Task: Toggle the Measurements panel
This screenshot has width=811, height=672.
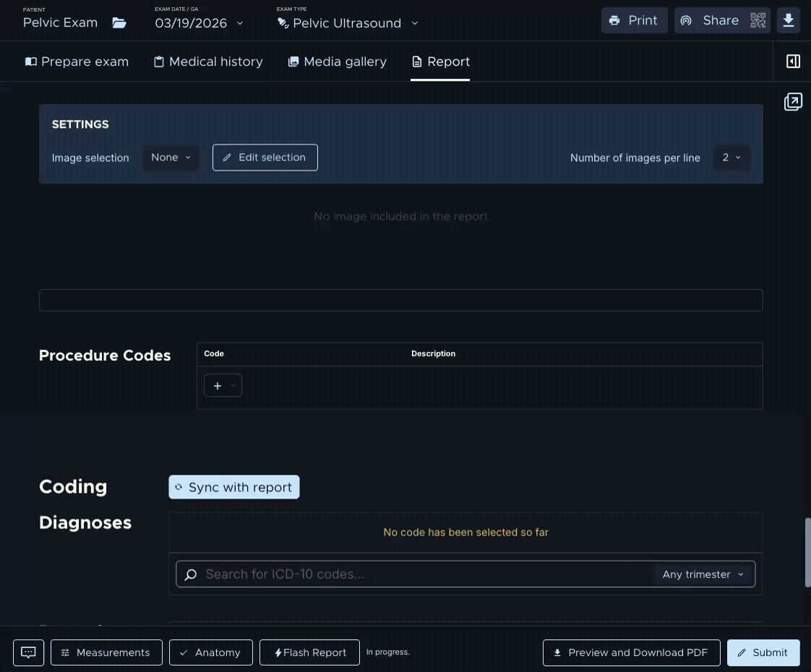Action: (x=106, y=652)
